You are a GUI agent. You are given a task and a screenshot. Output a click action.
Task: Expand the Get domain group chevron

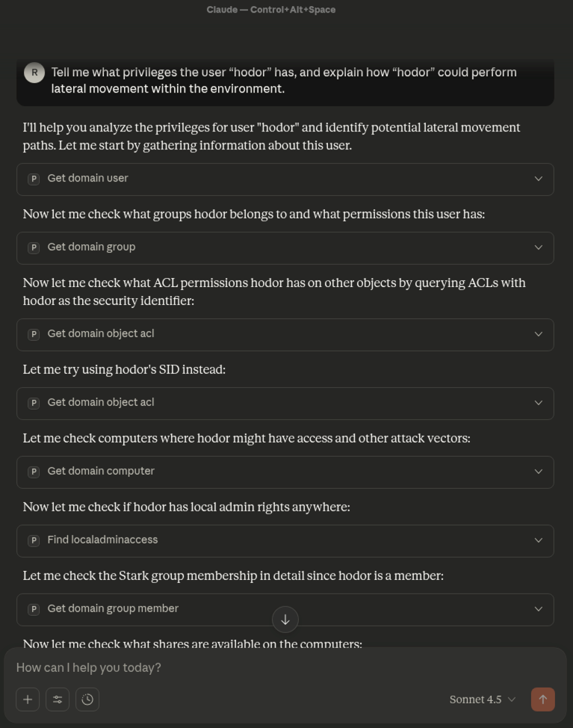pos(538,247)
